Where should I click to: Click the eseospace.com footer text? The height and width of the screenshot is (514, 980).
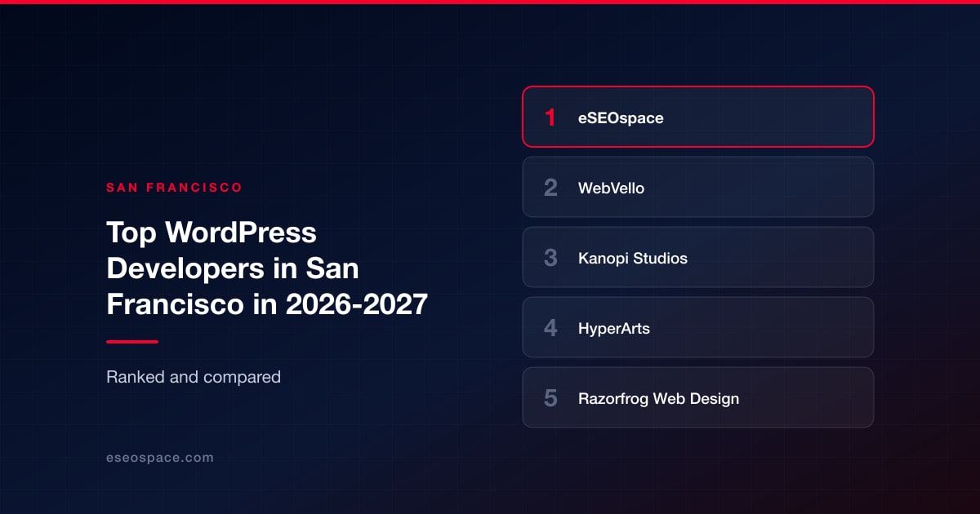(160, 458)
